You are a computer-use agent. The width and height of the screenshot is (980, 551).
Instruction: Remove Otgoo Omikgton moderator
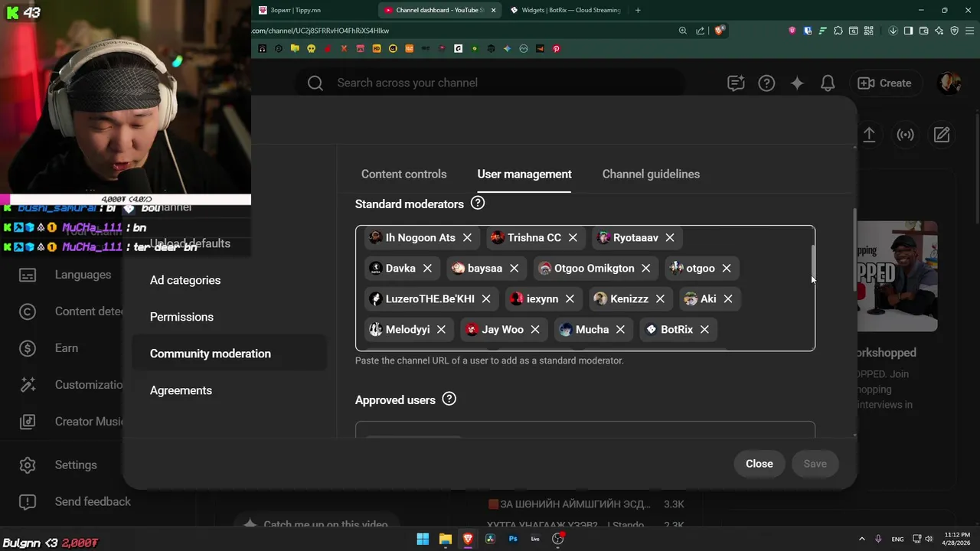click(x=646, y=269)
